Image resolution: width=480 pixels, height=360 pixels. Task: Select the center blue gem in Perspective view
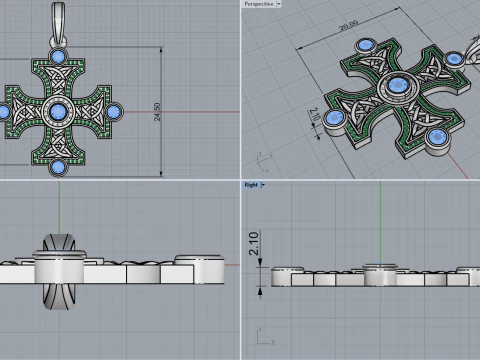click(397, 85)
